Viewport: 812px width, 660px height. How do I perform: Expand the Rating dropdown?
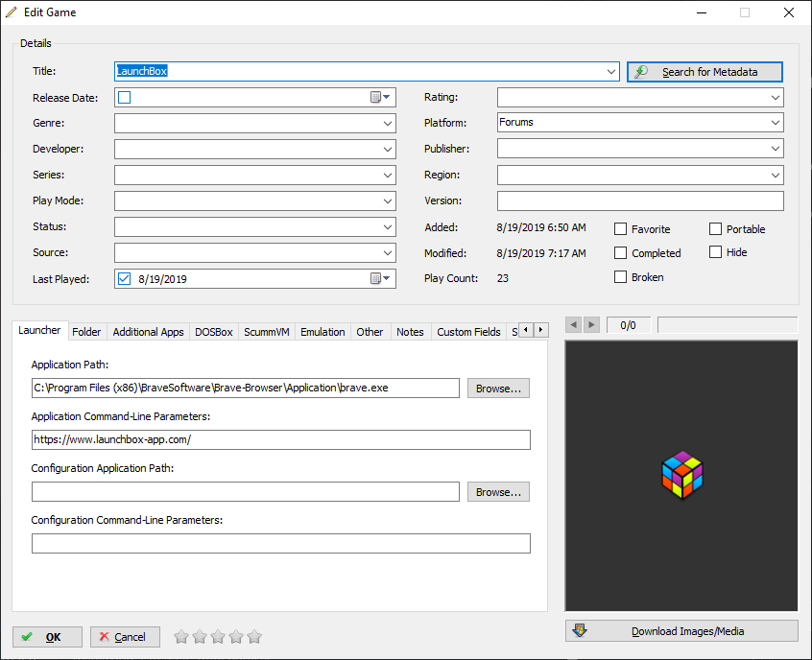(776, 97)
